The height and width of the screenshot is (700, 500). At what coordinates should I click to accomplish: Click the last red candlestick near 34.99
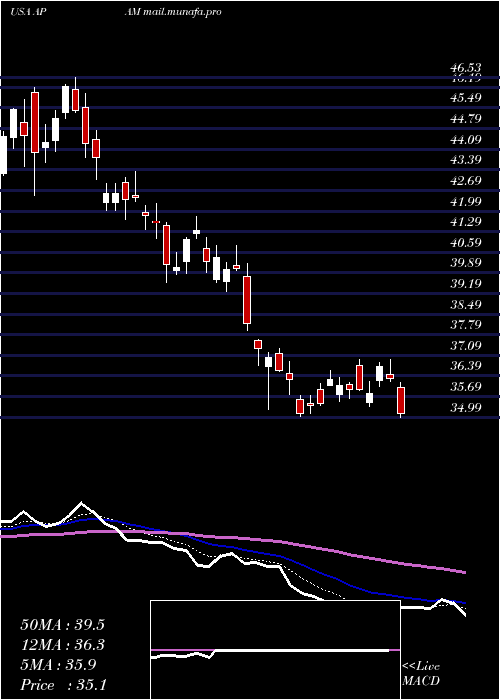pyautogui.click(x=401, y=400)
